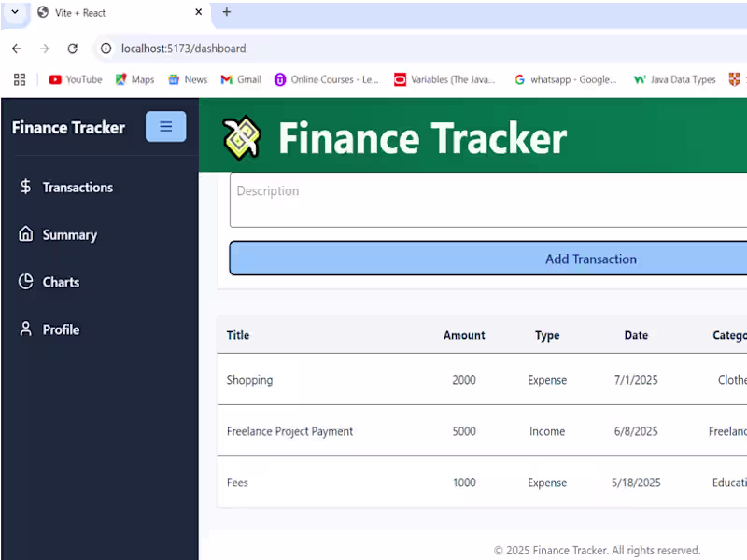Open the YouTube bookmark
Screen dimensions: 747x560
coord(75,79)
